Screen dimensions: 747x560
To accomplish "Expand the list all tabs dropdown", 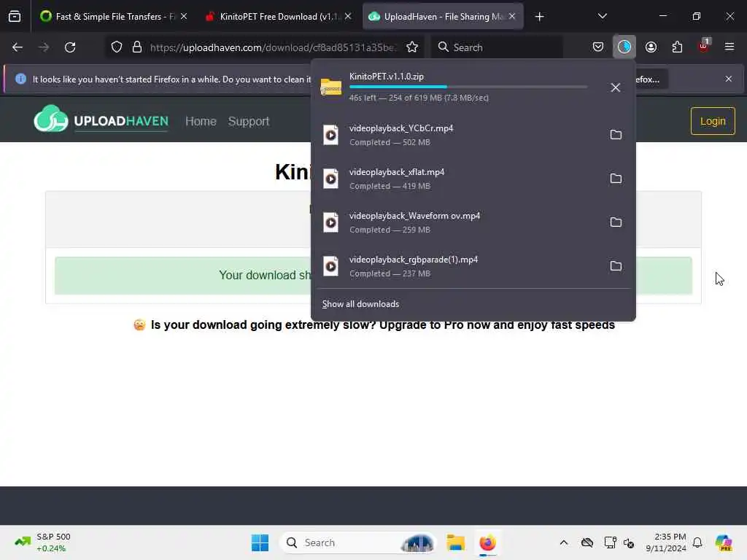I will [603, 17].
